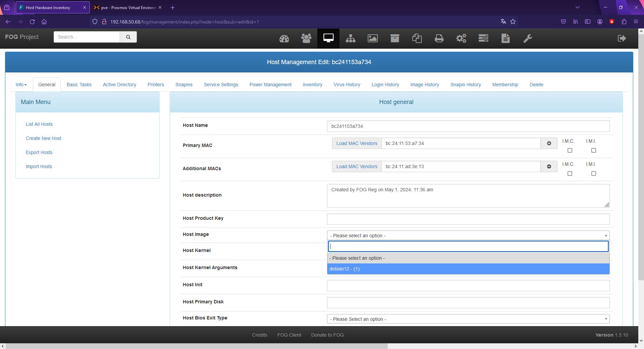This screenshot has height=349, width=644.
Task: Remove the additional MAC with minus icon
Action: (549, 166)
